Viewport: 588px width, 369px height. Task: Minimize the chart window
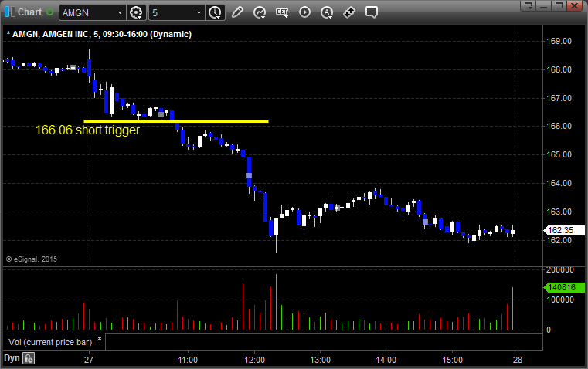coord(544,5)
